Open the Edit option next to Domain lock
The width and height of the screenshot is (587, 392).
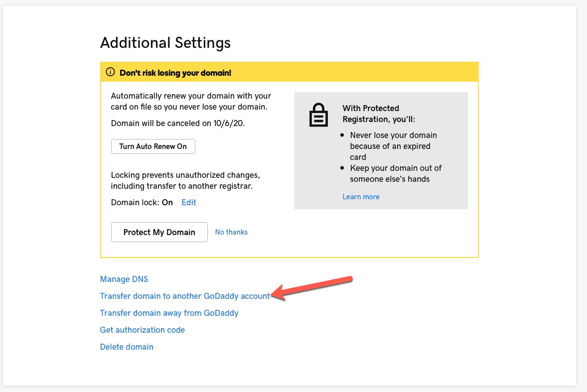pos(188,202)
